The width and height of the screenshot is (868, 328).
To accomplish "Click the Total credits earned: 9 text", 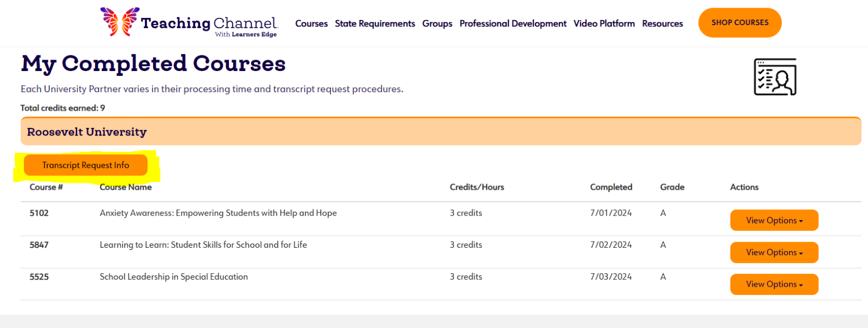I will pos(63,108).
